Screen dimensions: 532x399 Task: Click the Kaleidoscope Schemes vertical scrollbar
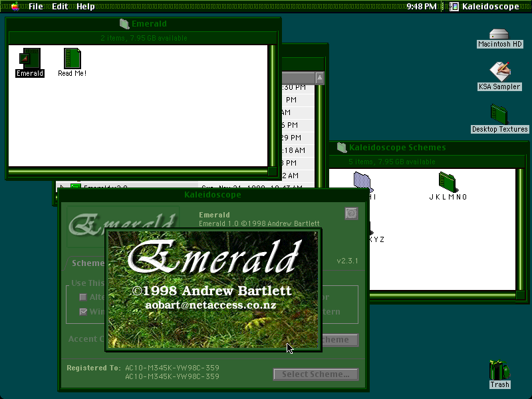pyautogui.click(x=520, y=229)
